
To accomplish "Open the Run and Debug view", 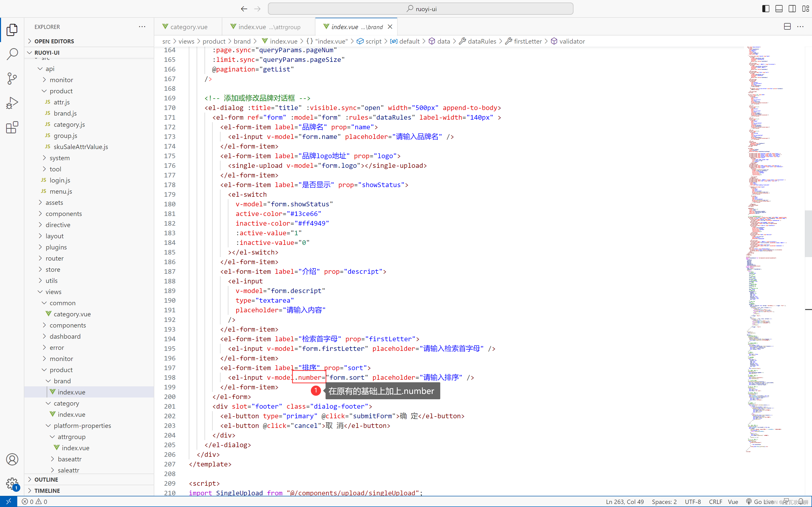I will coord(12,103).
